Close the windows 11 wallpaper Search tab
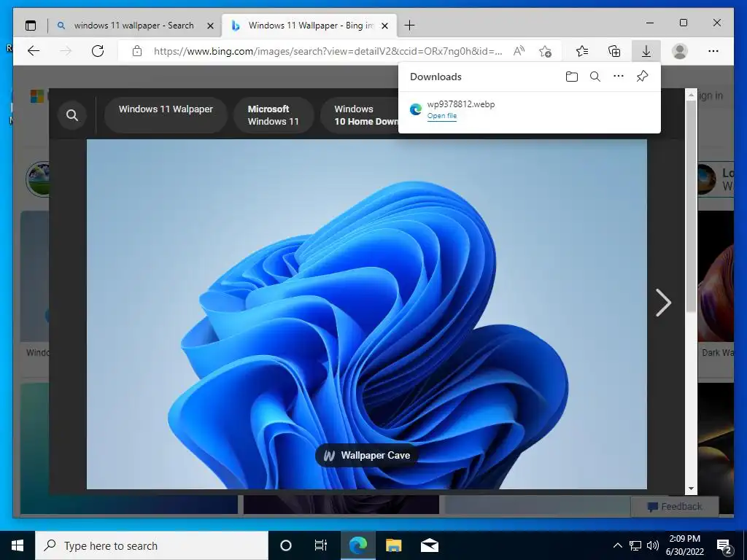The width and height of the screenshot is (747, 560). pyautogui.click(x=210, y=26)
